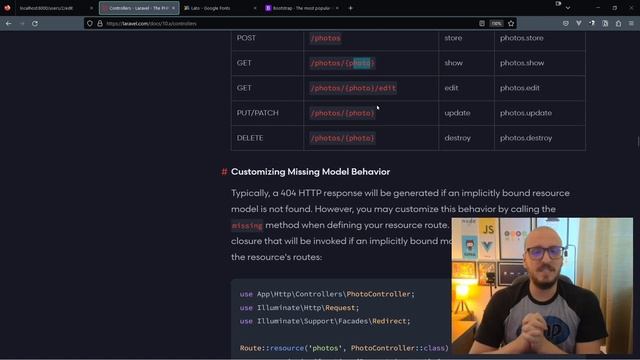
Task: Click the store action cell
Action: (453, 38)
